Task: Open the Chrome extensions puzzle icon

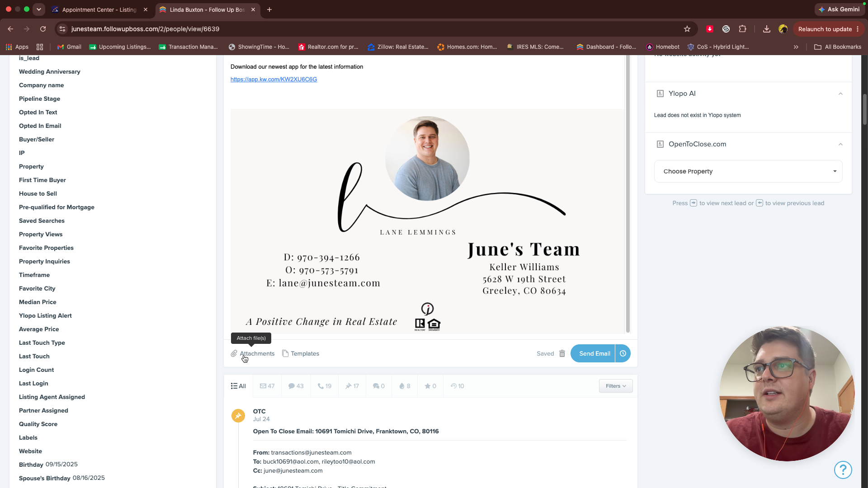Action: coord(742,29)
